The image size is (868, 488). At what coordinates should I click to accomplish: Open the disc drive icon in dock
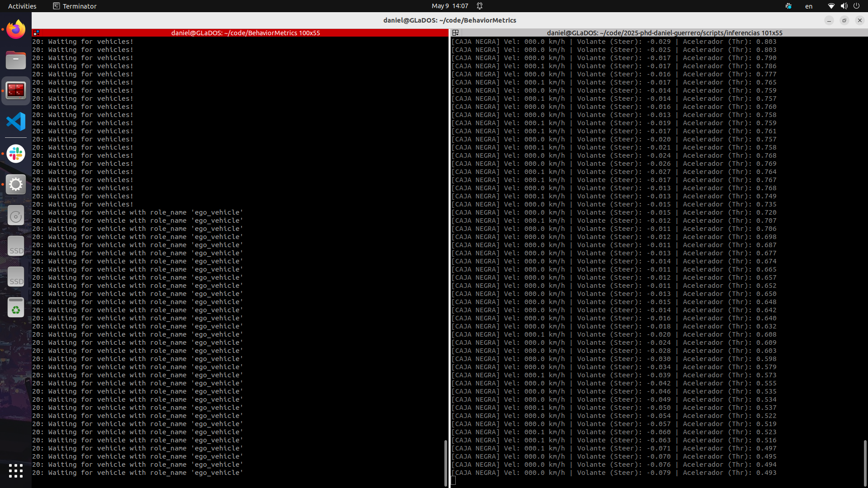pos(16,216)
